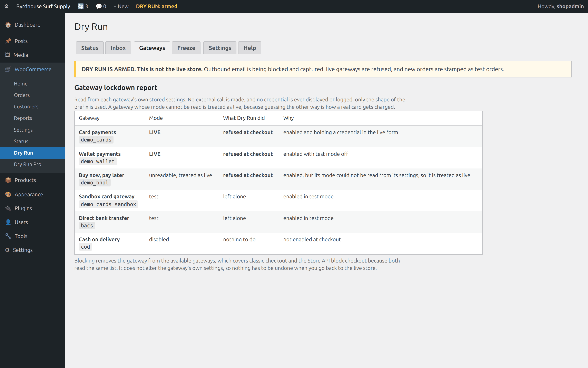Open the Help tab

(x=250, y=48)
